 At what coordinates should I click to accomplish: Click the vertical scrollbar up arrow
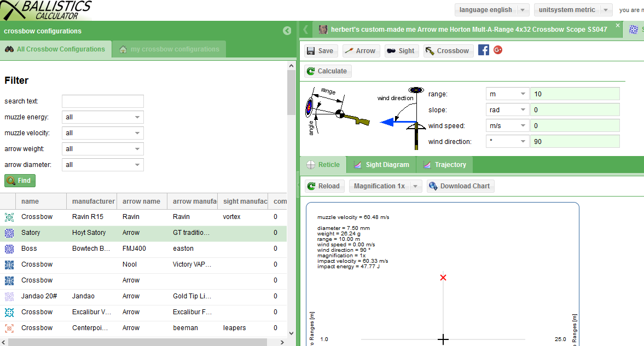point(291,66)
